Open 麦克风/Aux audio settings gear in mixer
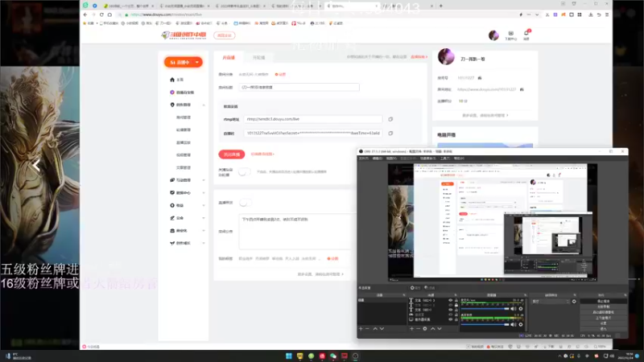 [521, 309]
